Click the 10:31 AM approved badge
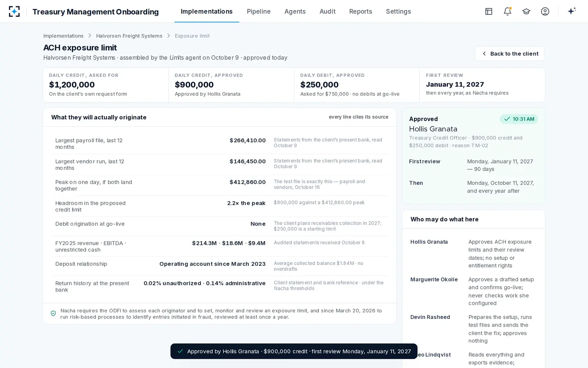The height and width of the screenshot is (368, 588). pyautogui.click(x=519, y=119)
